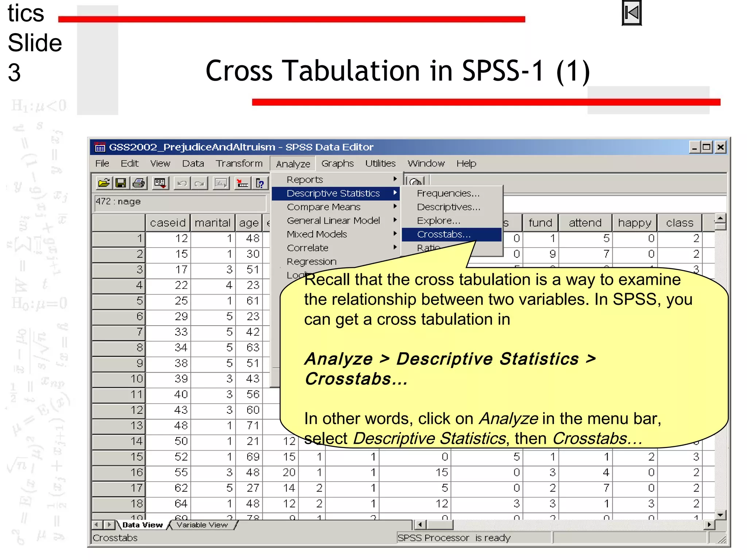Click the Open File toolbar icon

(x=104, y=183)
